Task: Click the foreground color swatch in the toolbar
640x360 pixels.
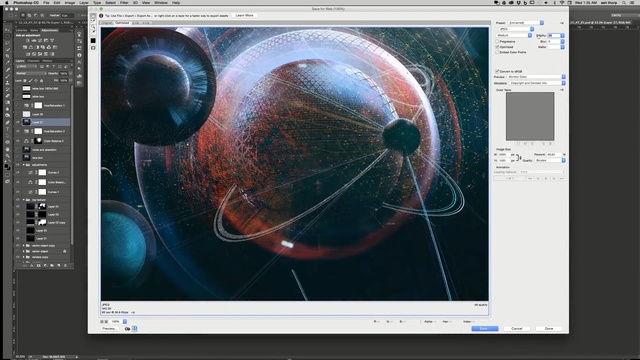Action: coord(7,165)
